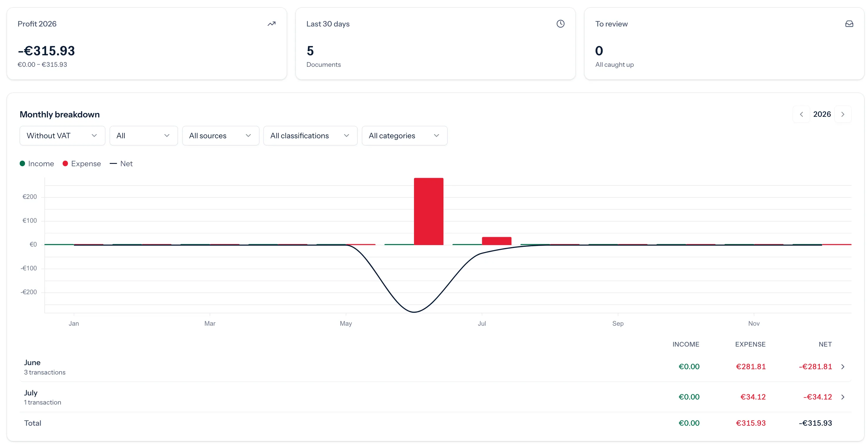Click the inbox icon in To review card
The height and width of the screenshot is (446, 868).
click(849, 24)
